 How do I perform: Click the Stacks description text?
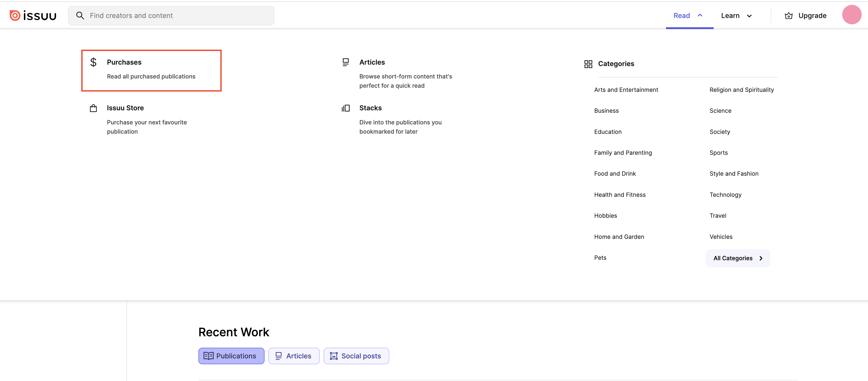[400, 127]
